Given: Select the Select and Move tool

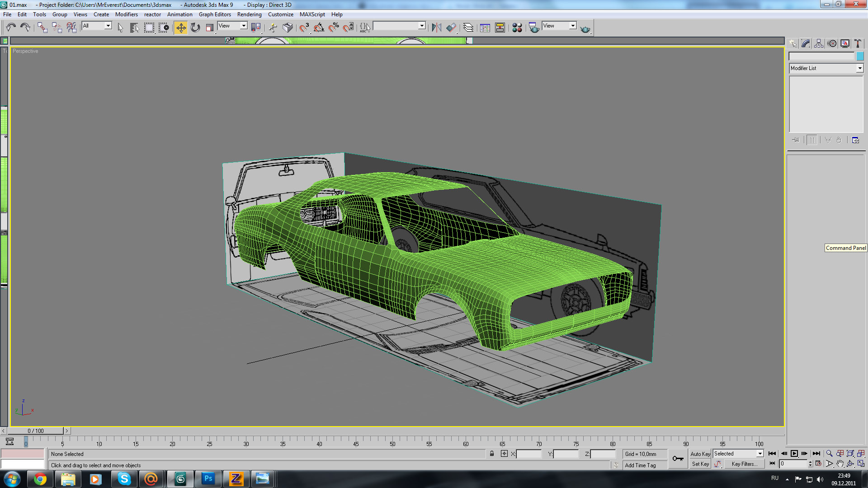Looking at the screenshot, I should click(x=180, y=28).
